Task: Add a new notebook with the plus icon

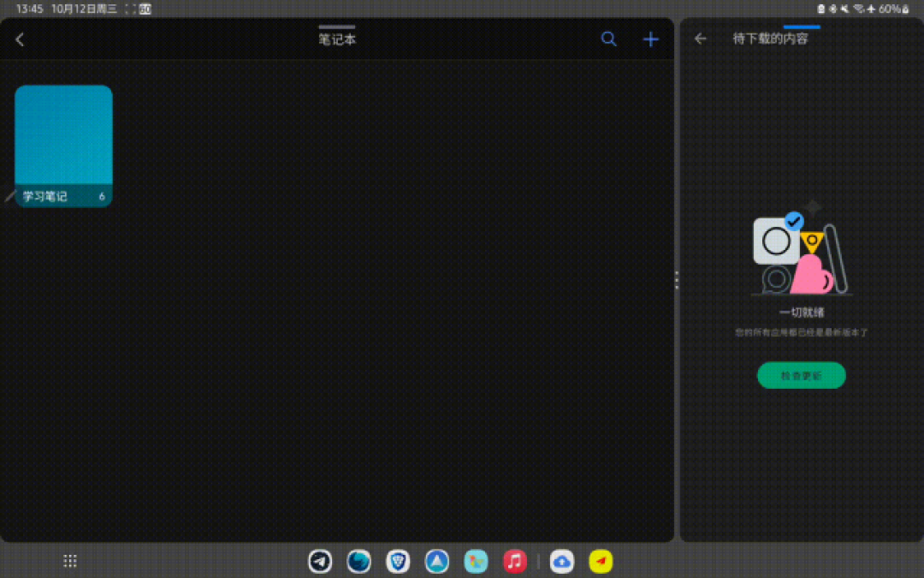Action: pos(650,39)
